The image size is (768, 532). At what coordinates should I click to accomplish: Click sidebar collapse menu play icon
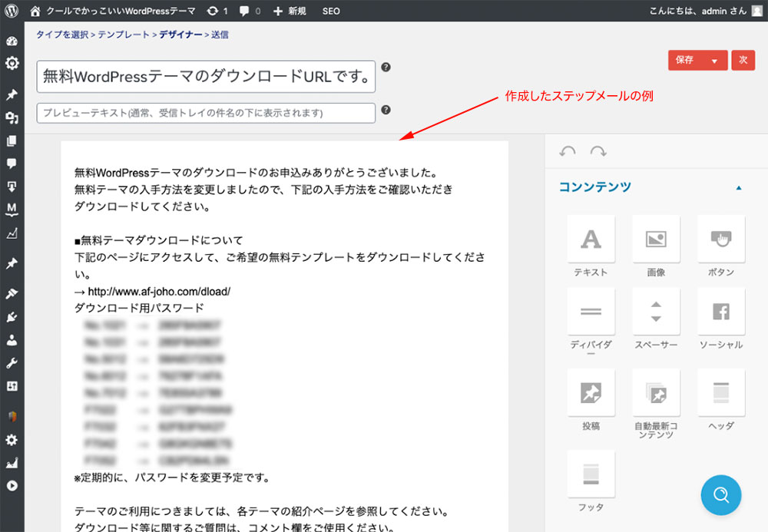coord(12,485)
